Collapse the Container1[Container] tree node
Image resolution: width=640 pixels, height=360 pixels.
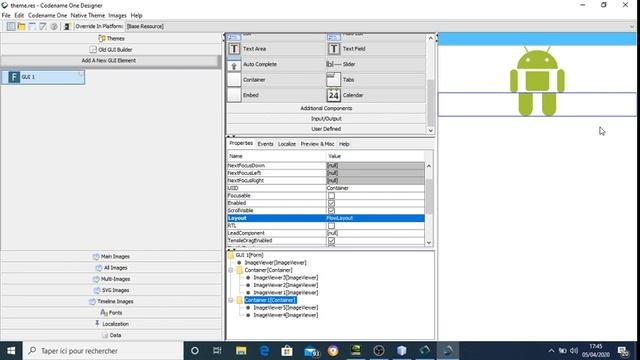pos(231,300)
